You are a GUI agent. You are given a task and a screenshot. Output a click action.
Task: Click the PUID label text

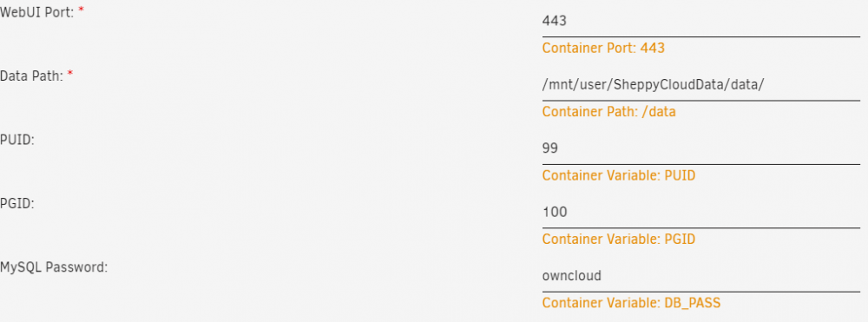click(17, 141)
